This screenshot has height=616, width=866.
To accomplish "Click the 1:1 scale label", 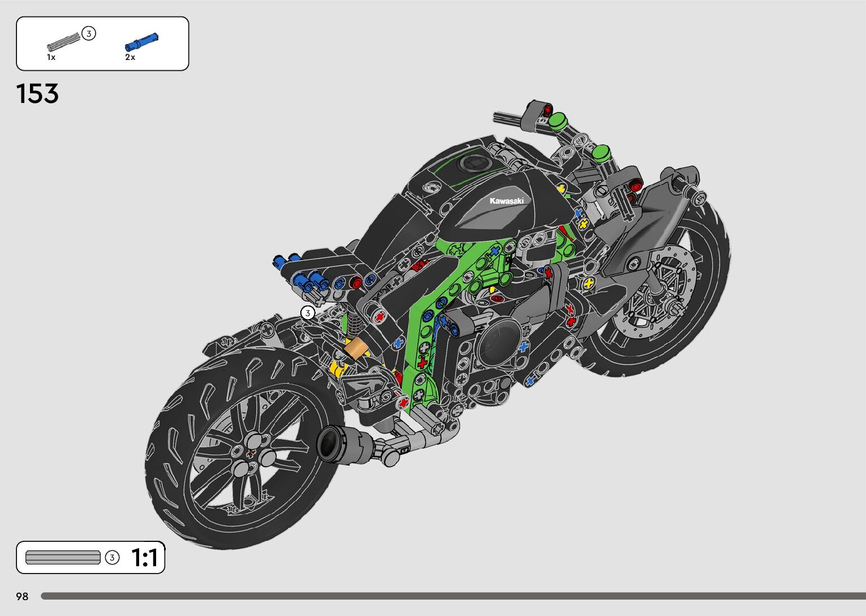I will pyautogui.click(x=144, y=558).
